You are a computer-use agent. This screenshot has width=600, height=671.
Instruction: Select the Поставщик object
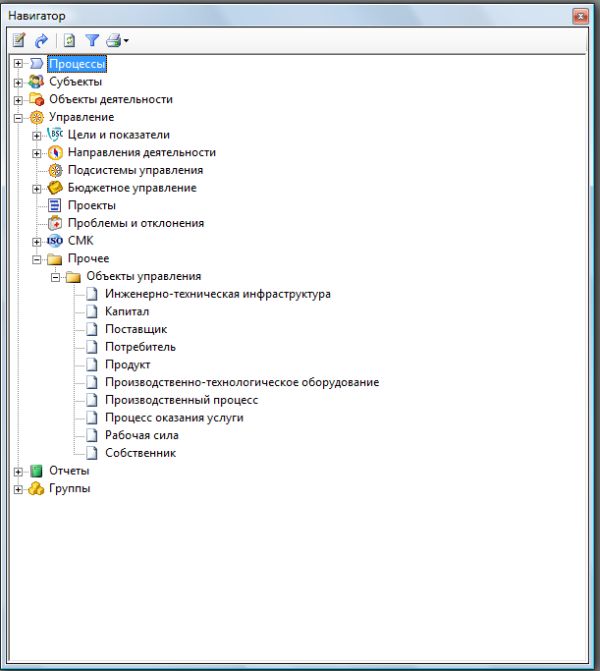135,329
